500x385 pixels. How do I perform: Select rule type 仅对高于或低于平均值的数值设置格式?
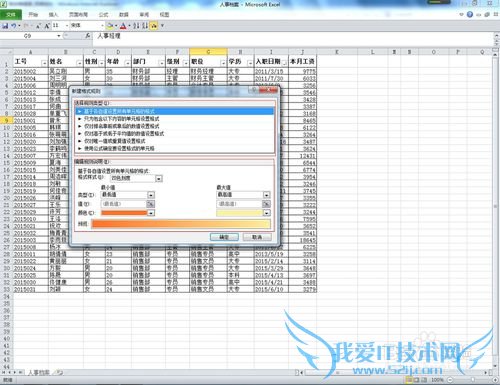tap(175, 133)
